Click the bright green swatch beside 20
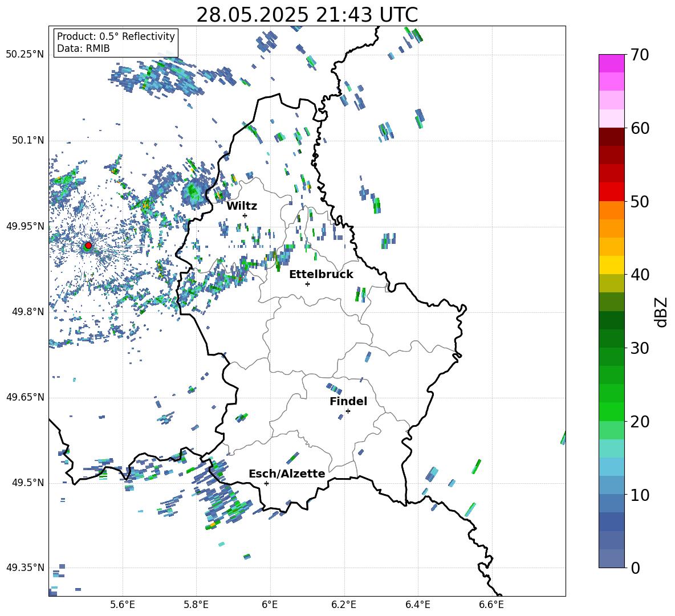Viewport: 675px width, 616px height. click(611, 411)
